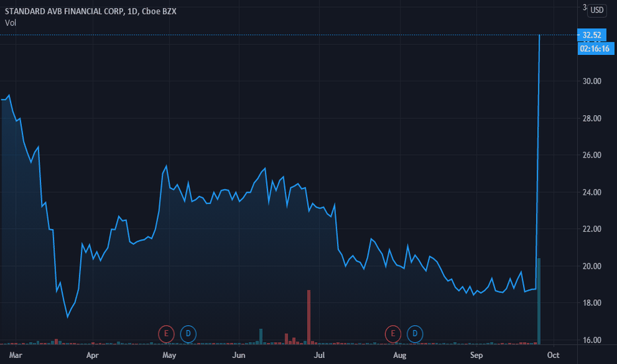Viewport: 617px width, 364px height.
Task: Click the tall red volume bar before Jul
Action: (309, 317)
